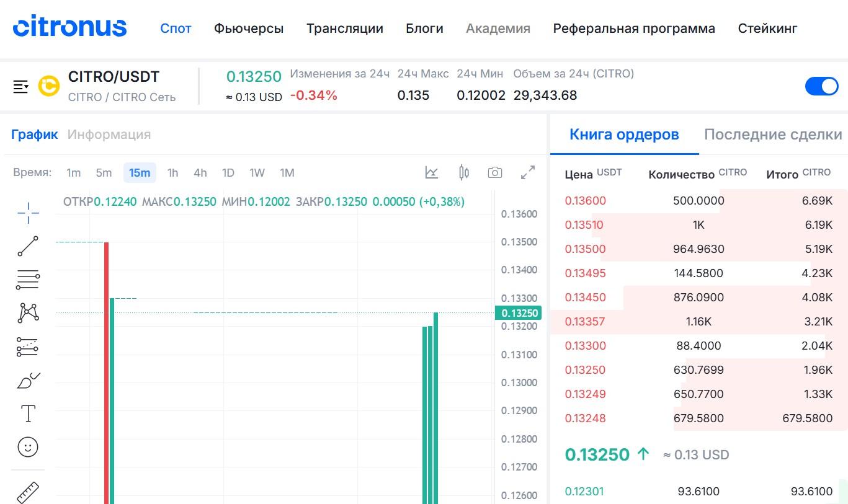This screenshot has height=504, width=848.
Task: Select the 1D chart interval
Action: point(228,173)
